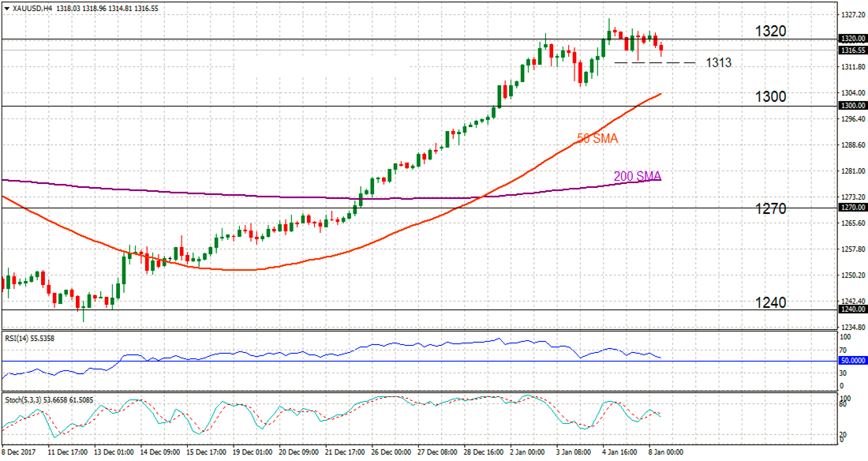Click the 1240.00 price tag on axis
Viewport: 868px width, 461px height.
[x=852, y=310]
